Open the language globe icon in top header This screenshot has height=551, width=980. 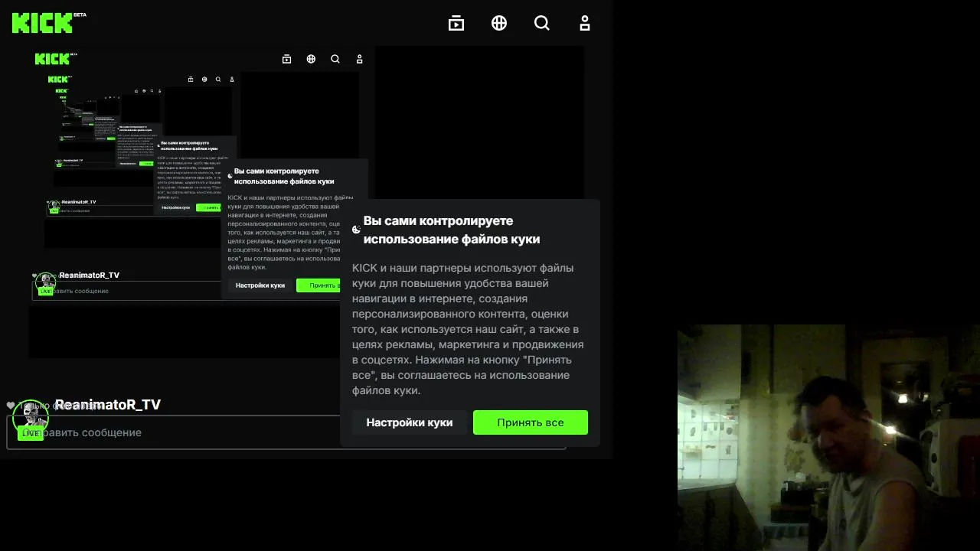point(499,23)
